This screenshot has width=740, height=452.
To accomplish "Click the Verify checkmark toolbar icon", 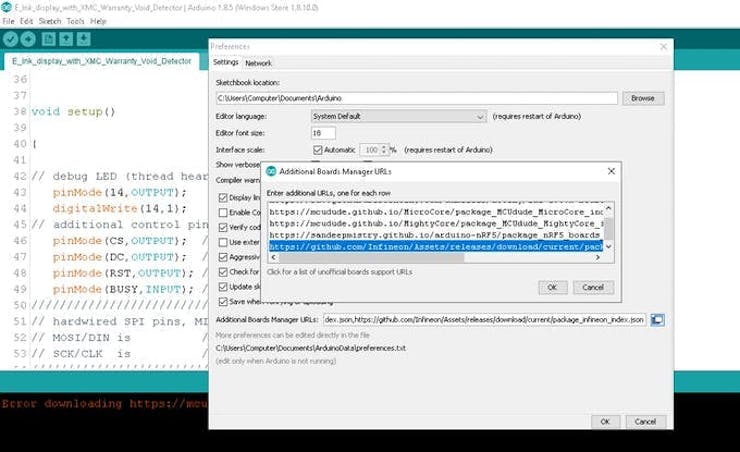I will coord(10,39).
